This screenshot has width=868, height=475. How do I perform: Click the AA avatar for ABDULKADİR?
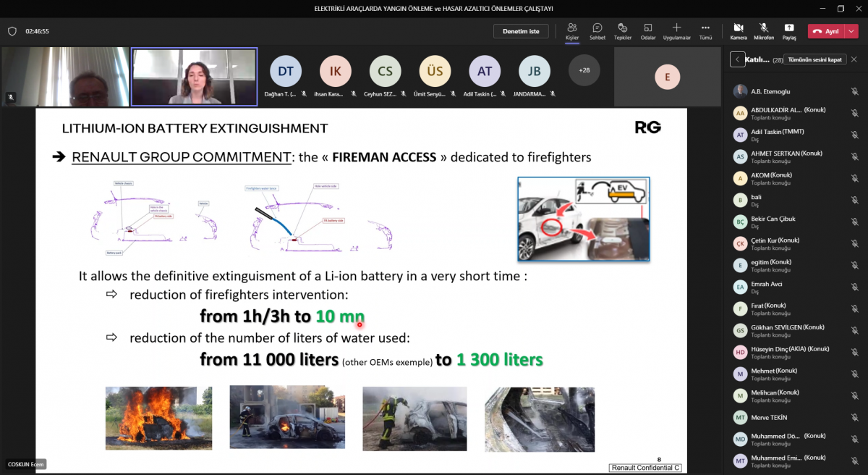[740, 113]
